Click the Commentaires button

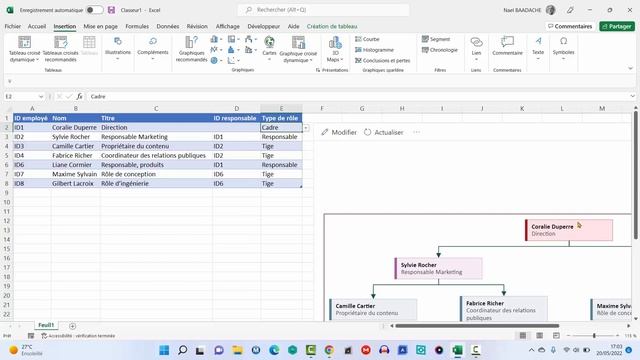click(570, 26)
